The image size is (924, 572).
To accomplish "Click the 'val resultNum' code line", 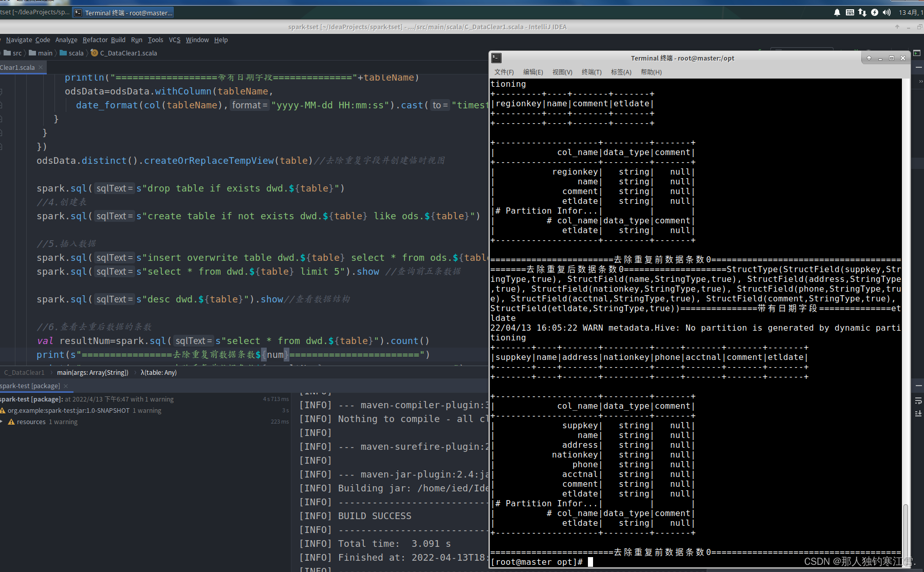I will pos(233,341).
